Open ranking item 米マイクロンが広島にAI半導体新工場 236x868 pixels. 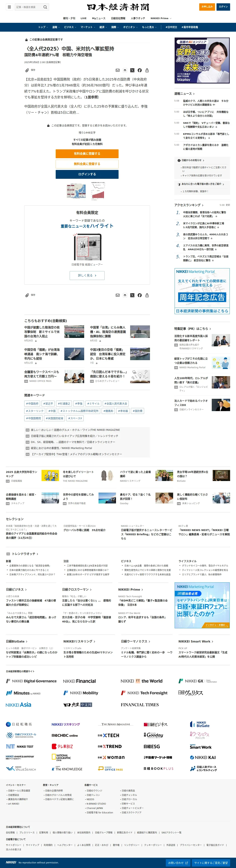click(203, 225)
